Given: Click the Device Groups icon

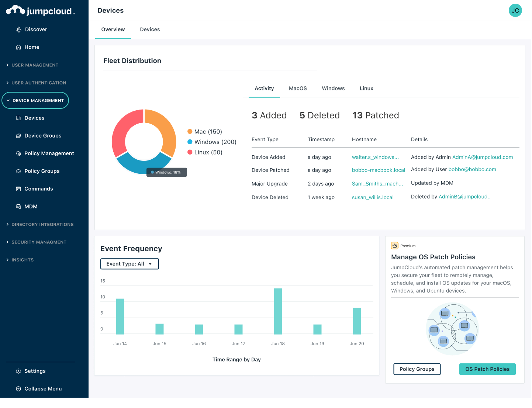Looking at the screenshot, I should [x=18, y=135].
